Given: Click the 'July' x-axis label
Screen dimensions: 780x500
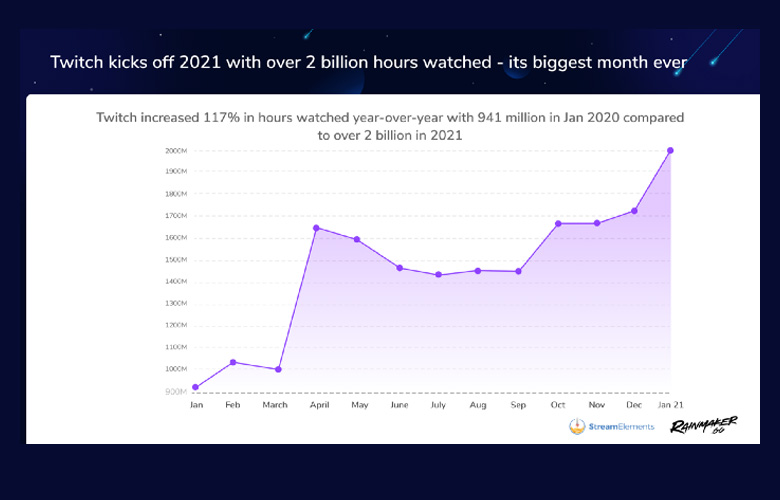Looking at the screenshot, I should click(438, 405).
